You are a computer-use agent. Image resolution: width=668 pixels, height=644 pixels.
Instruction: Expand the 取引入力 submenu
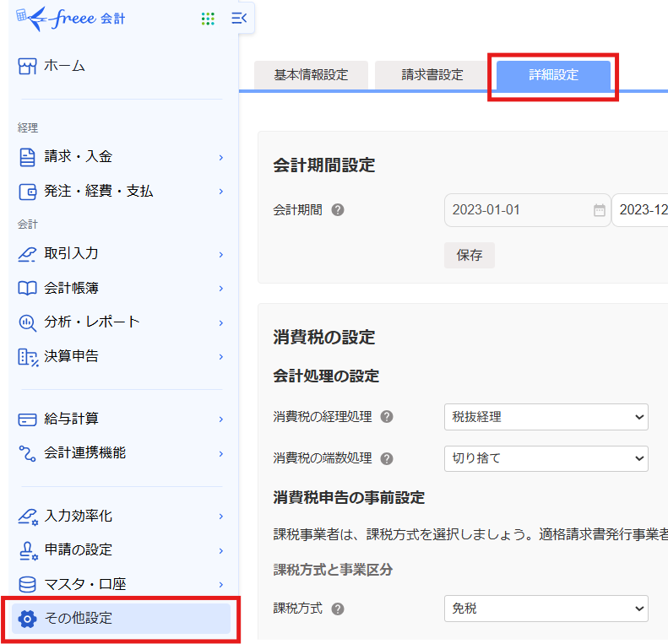[220, 254]
